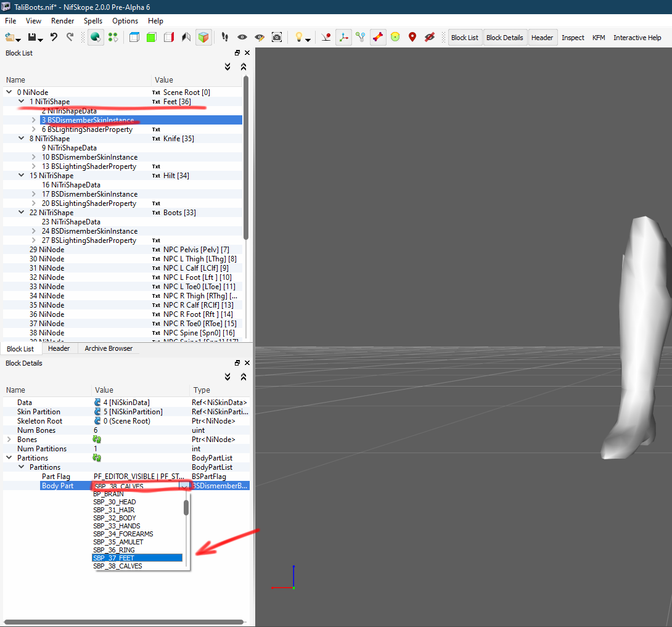Switch to the green front view cube
The height and width of the screenshot is (627, 672).
point(151,37)
